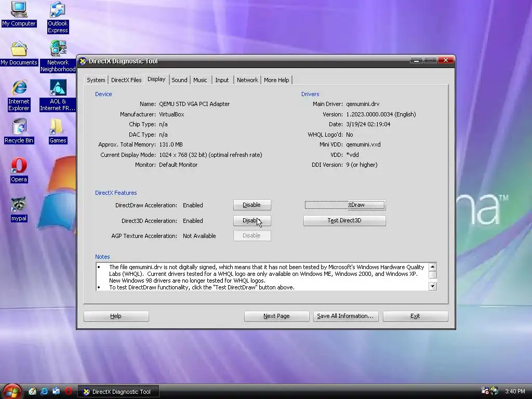
Task: Open the More Help tab
Action: pos(276,80)
